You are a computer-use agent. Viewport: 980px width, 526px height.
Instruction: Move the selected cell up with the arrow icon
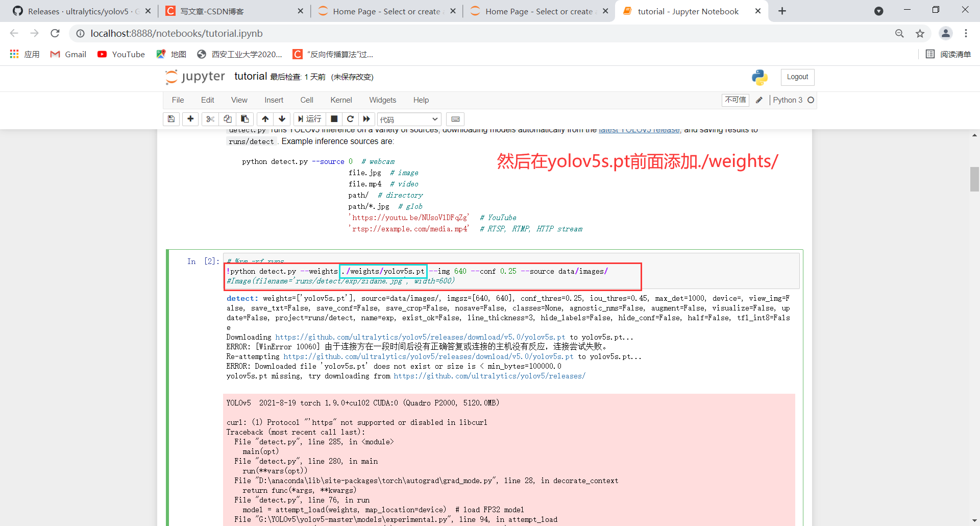click(x=265, y=119)
